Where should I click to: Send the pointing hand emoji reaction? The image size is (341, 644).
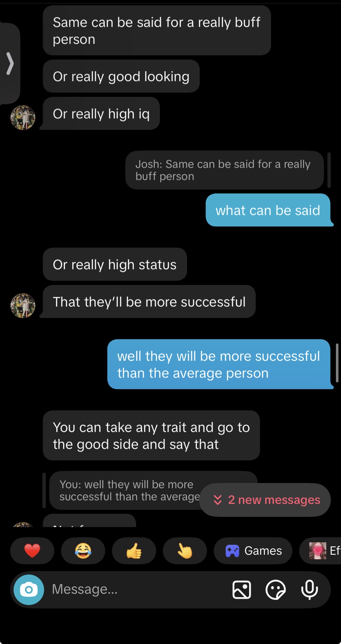[185, 551]
